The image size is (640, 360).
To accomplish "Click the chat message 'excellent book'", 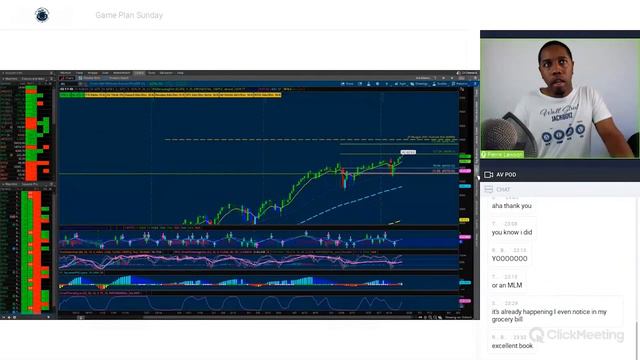I will coord(512,346).
